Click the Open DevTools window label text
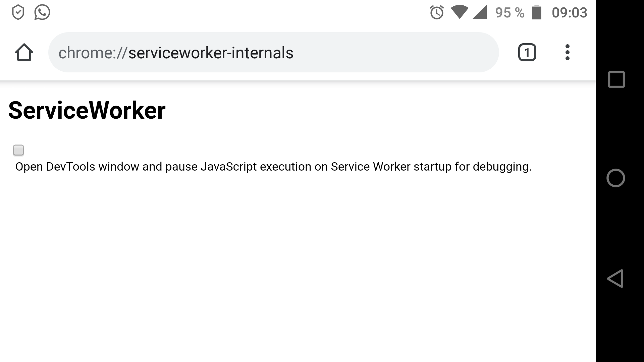The image size is (644, 362). (273, 167)
